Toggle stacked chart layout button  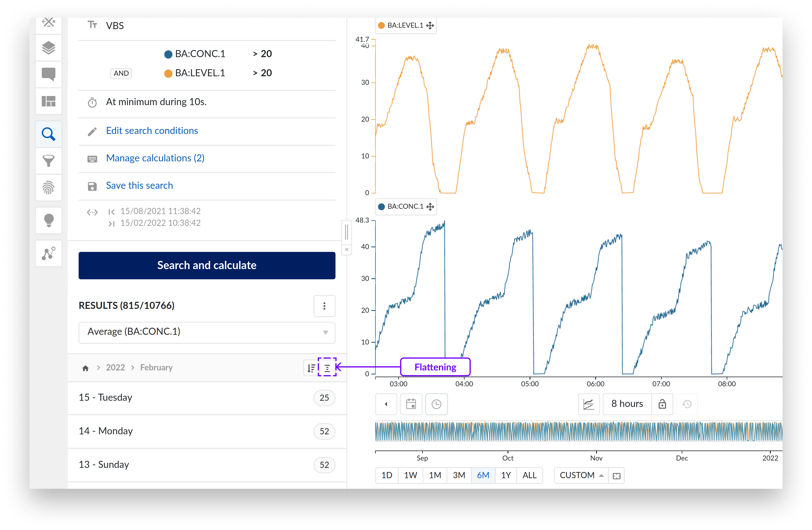coord(588,404)
